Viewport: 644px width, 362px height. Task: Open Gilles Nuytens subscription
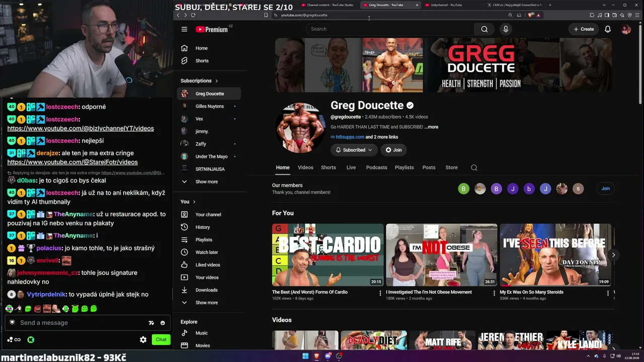209,106
